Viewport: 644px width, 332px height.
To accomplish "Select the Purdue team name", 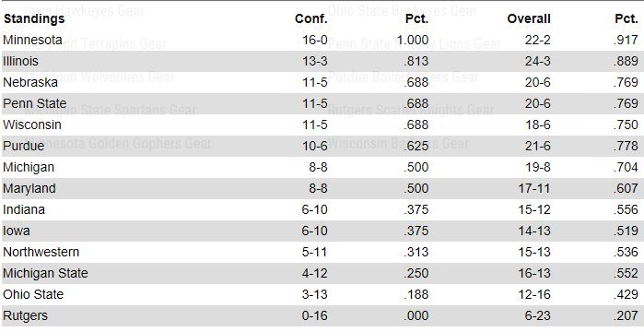I will (23, 146).
